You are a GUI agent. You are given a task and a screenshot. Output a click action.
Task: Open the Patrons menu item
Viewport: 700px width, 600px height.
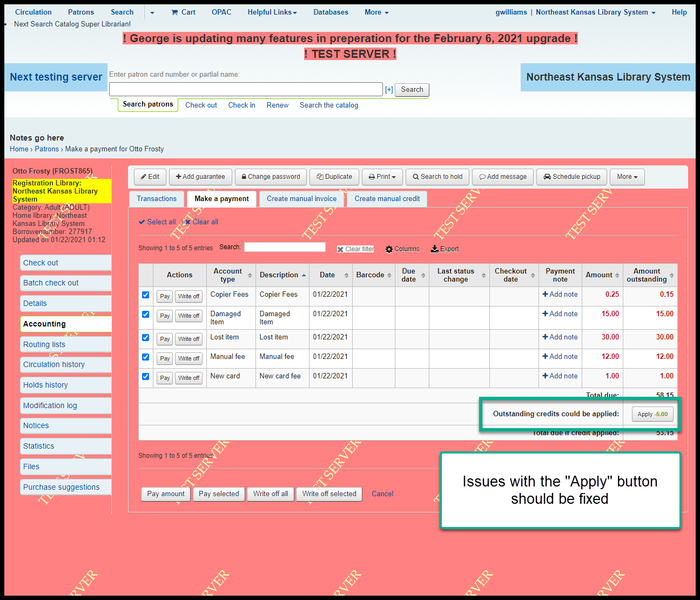(x=81, y=12)
